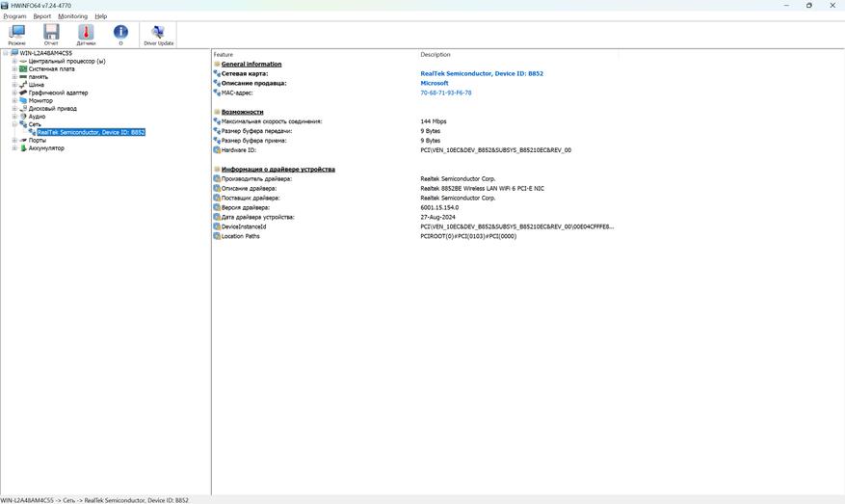Click the folder icon beside Возможности heading
Viewport: 845px width, 504px height.
coord(217,112)
